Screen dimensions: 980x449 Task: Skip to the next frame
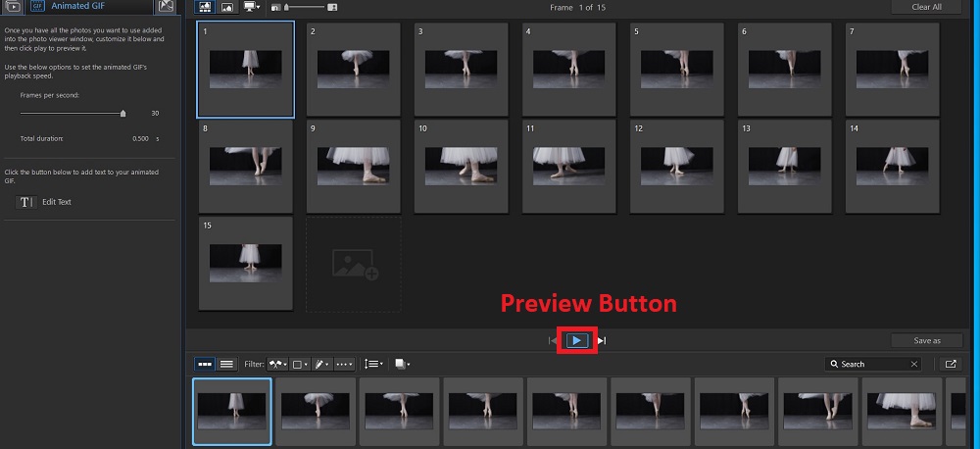602,341
